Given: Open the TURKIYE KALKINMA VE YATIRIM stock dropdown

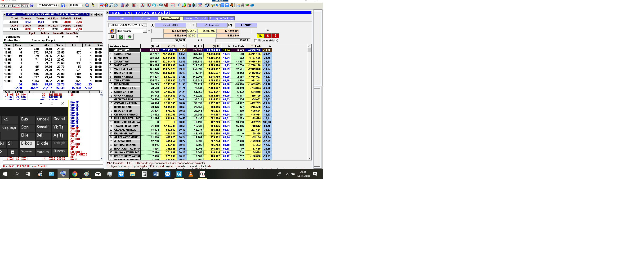Looking at the screenshot, I should pos(145,25).
